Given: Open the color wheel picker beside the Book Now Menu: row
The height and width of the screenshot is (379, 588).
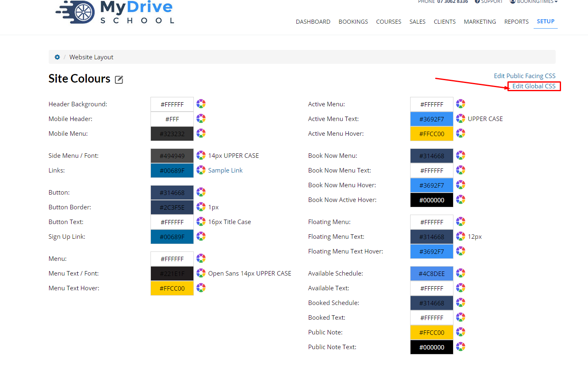Looking at the screenshot, I should tap(460, 155).
